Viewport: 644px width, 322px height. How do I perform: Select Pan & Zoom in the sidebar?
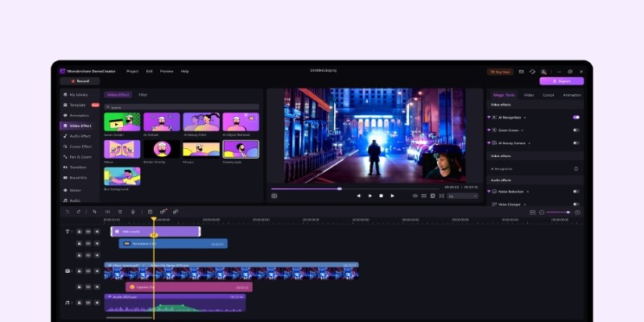80,157
